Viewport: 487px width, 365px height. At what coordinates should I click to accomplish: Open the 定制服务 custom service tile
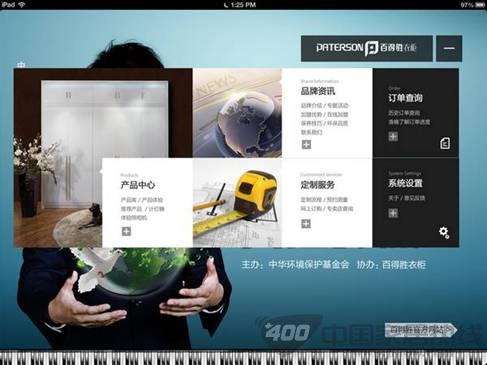tap(327, 203)
